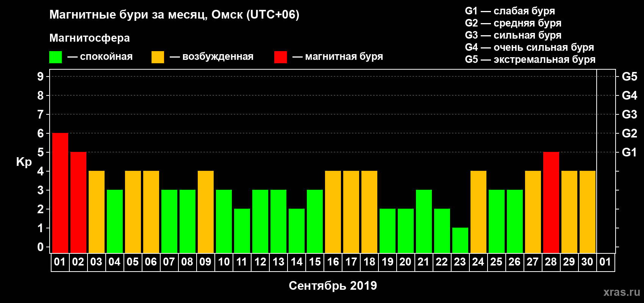Click the orange bar for day 16
Screen dimensions: 644x303
(333, 212)
